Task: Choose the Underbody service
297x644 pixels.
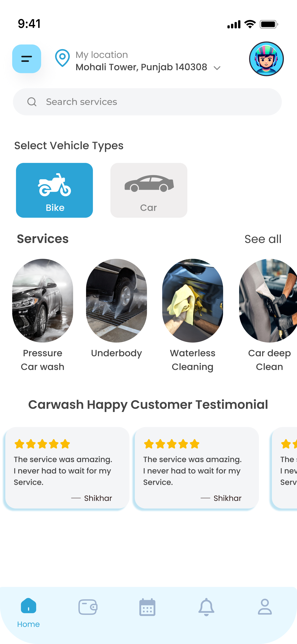Action: point(117,309)
